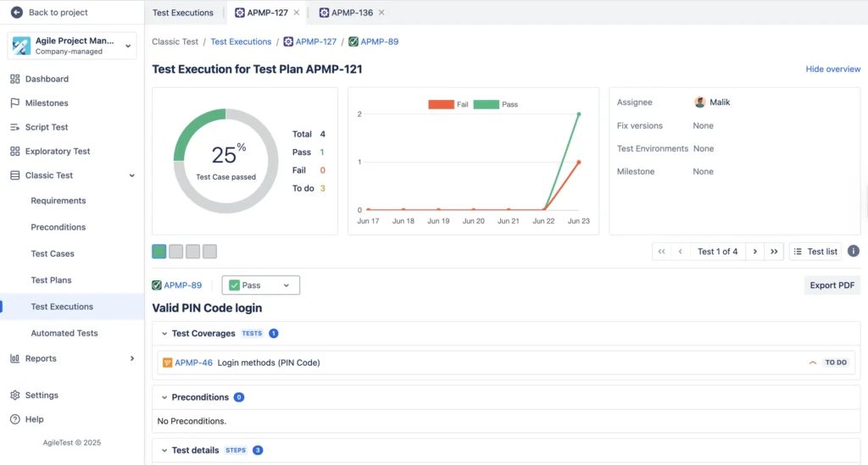The height and width of the screenshot is (465, 868).
Task: Click the Valid PIN Code login title
Action: tap(207, 308)
